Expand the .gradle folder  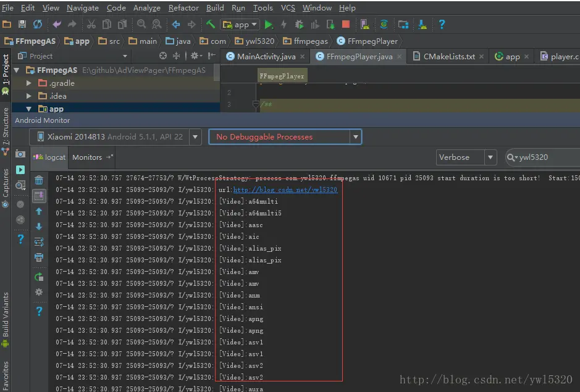[x=28, y=83]
